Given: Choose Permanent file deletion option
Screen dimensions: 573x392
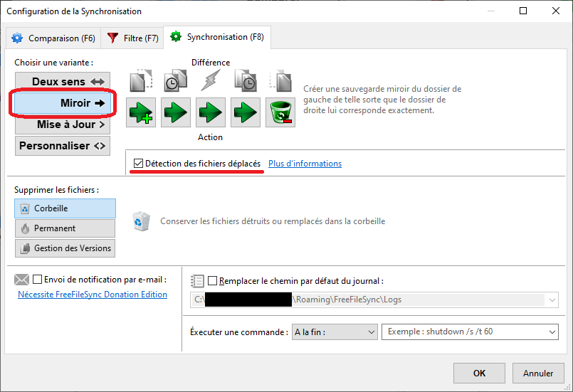Looking at the screenshot, I should point(65,228).
